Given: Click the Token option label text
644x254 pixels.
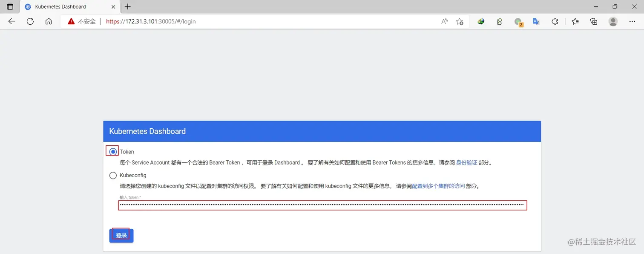Looking at the screenshot, I should click(127, 152).
